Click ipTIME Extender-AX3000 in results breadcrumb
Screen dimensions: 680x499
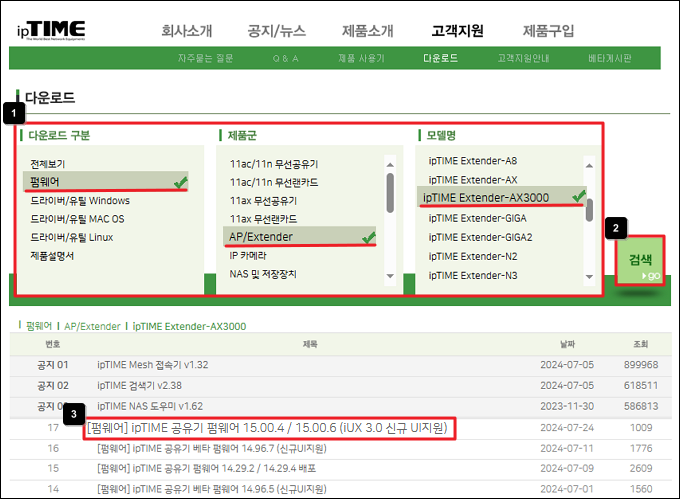pyautogui.click(x=190, y=326)
